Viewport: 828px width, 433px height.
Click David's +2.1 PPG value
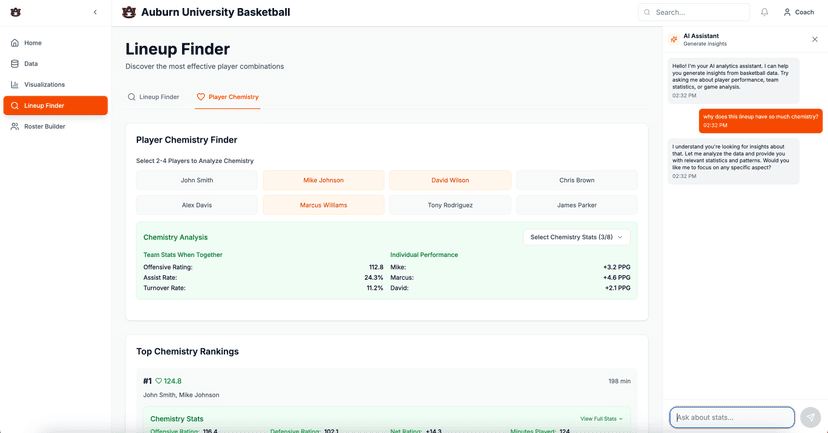pyautogui.click(x=618, y=288)
